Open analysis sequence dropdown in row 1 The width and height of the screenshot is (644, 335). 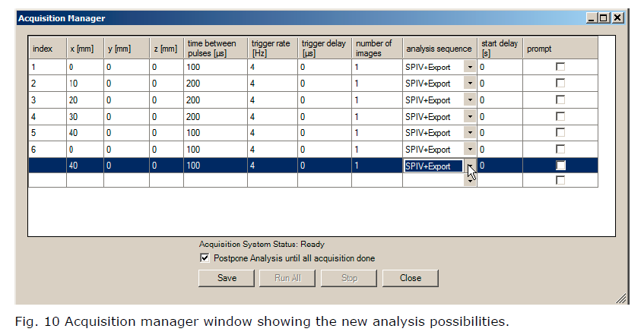(470, 68)
